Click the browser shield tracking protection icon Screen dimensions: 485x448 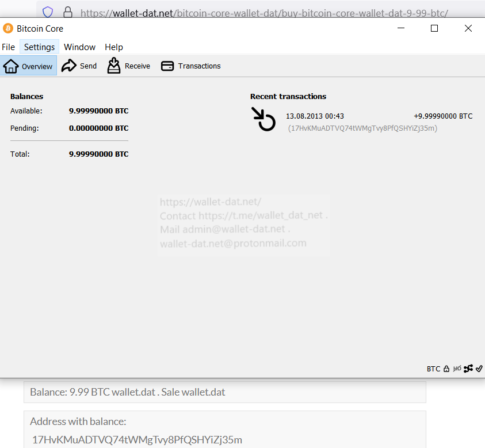coord(48,12)
